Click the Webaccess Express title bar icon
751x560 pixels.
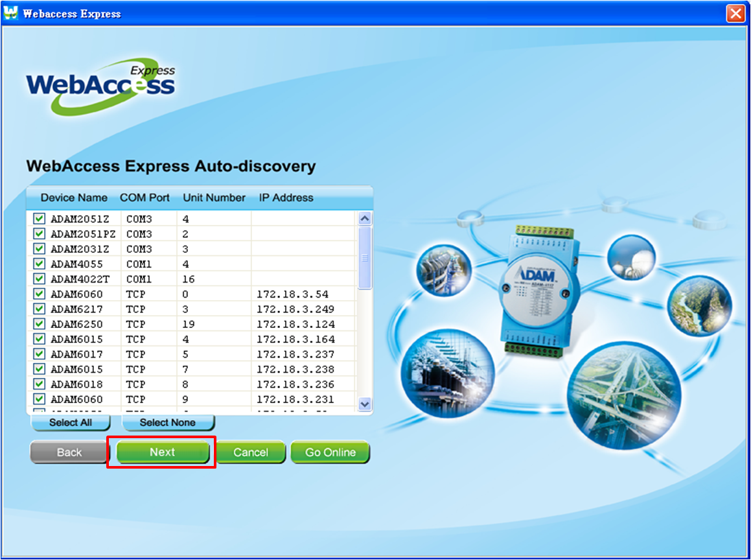click(10, 13)
